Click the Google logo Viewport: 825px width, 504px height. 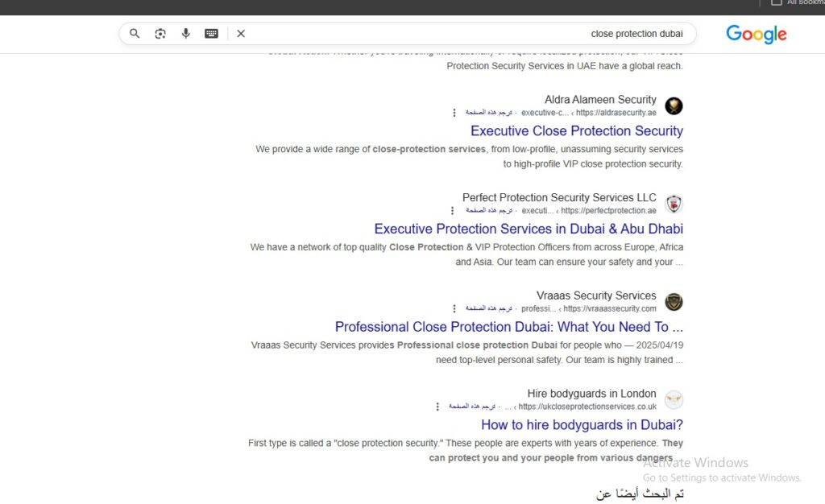click(x=756, y=34)
